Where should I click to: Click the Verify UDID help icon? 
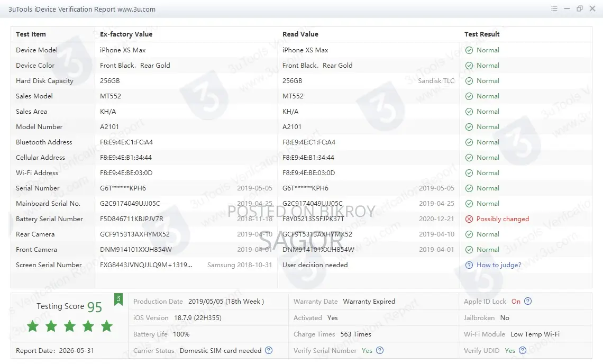[522, 350]
